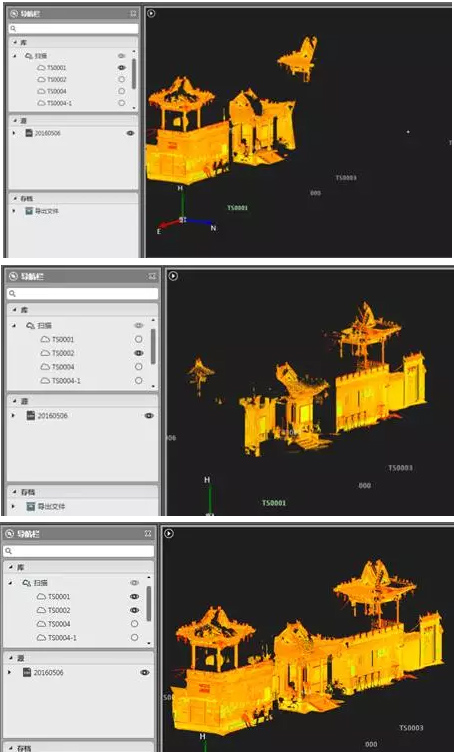
Task: Click the play icon in the bottom 3D viewport
Action: click(x=169, y=533)
